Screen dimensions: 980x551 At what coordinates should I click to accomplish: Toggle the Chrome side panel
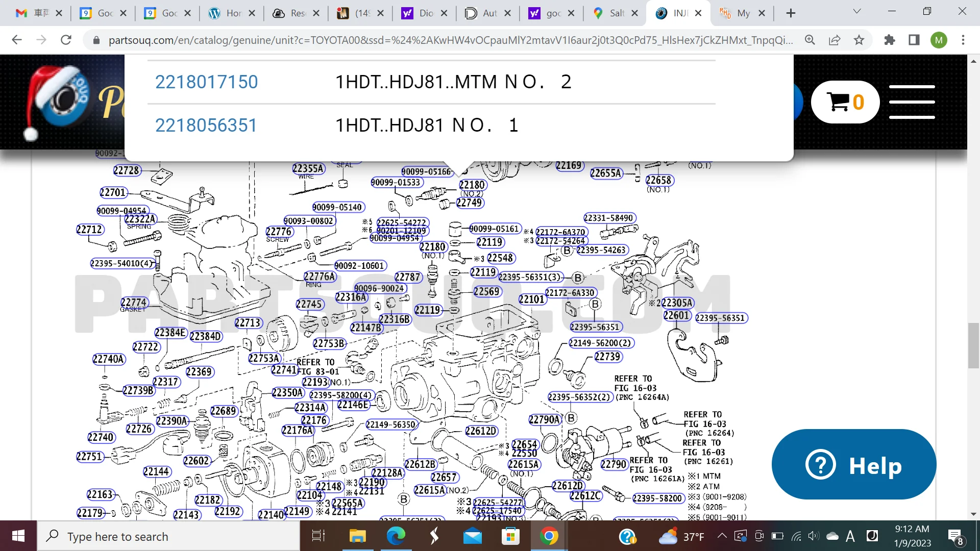click(914, 40)
